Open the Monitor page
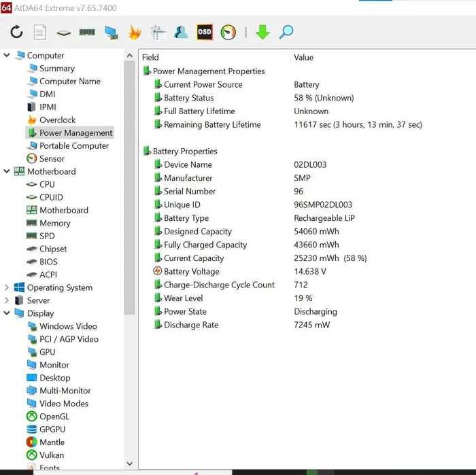The image size is (476, 475). 54,365
